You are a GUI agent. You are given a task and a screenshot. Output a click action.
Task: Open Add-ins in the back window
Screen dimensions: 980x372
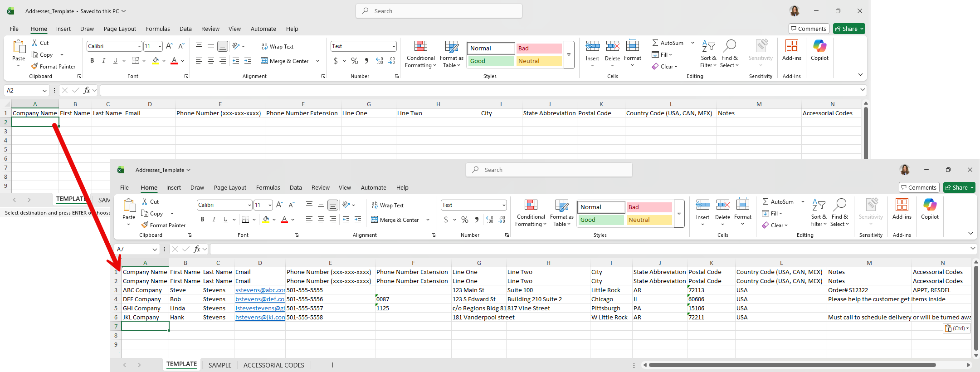click(x=791, y=50)
